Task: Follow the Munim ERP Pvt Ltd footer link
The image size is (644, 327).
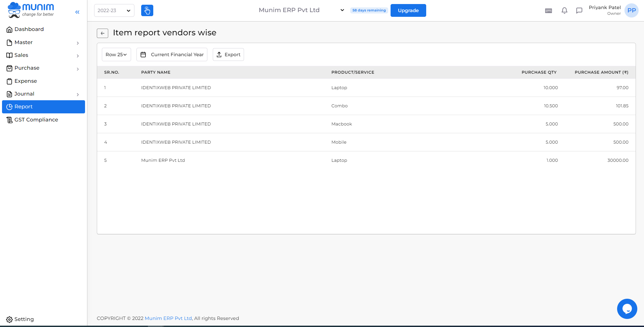Action: point(168,318)
